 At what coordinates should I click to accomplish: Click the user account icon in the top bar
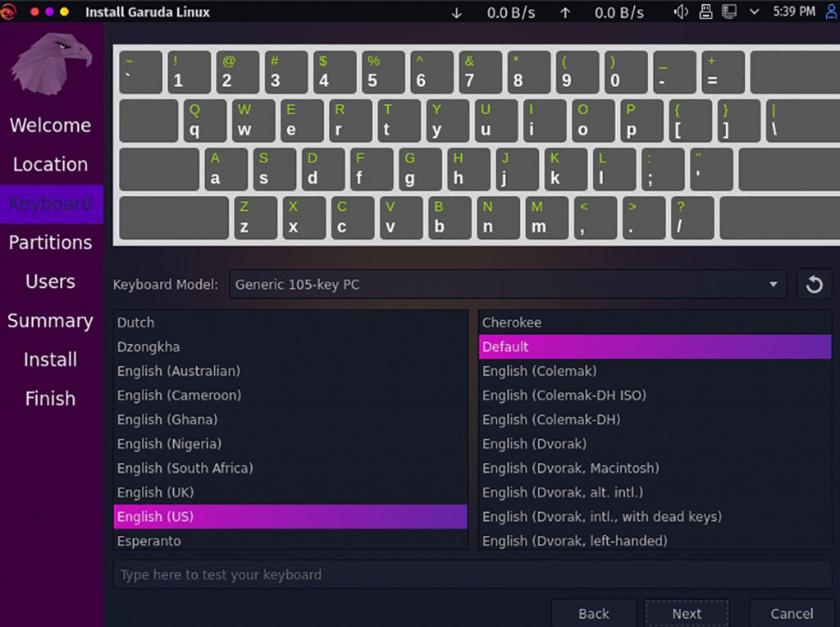click(832, 11)
